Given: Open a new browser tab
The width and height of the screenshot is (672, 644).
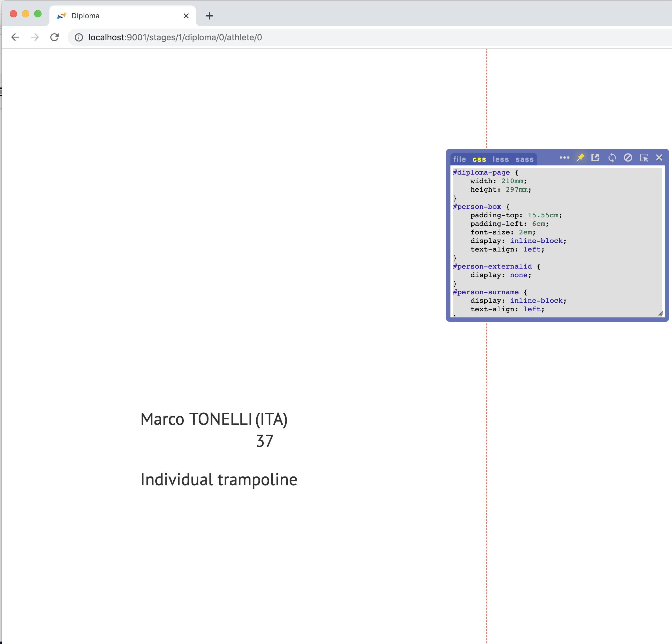Looking at the screenshot, I should 209,16.
